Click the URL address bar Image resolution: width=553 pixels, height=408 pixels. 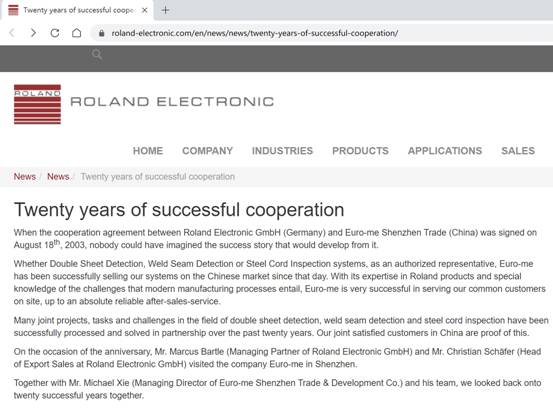tap(255, 33)
